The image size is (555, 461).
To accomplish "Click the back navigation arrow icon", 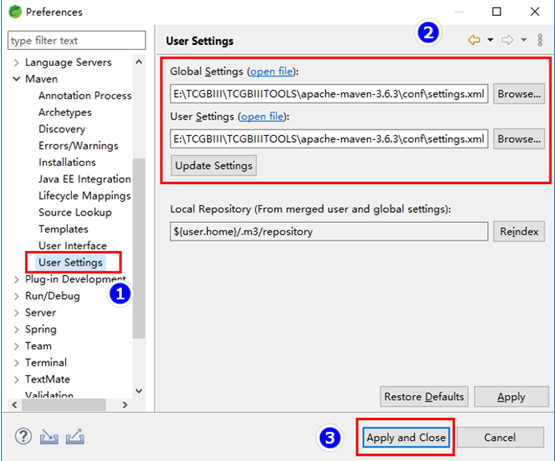I will (474, 40).
